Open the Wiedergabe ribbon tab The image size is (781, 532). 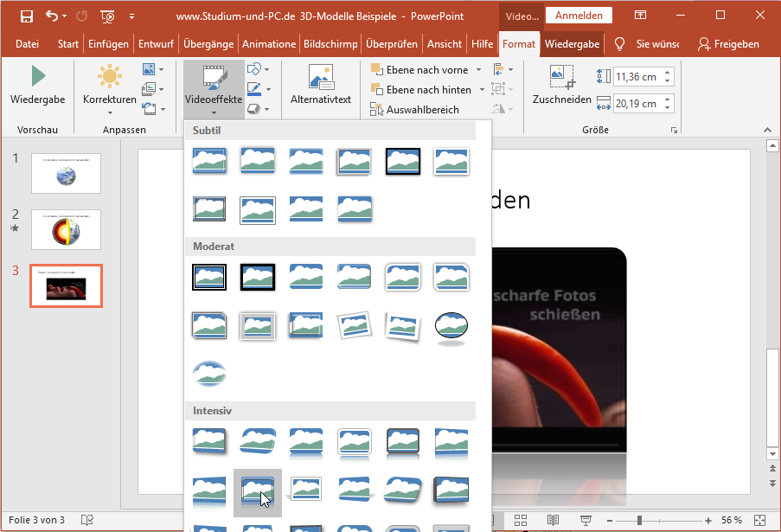click(x=572, y=44)
